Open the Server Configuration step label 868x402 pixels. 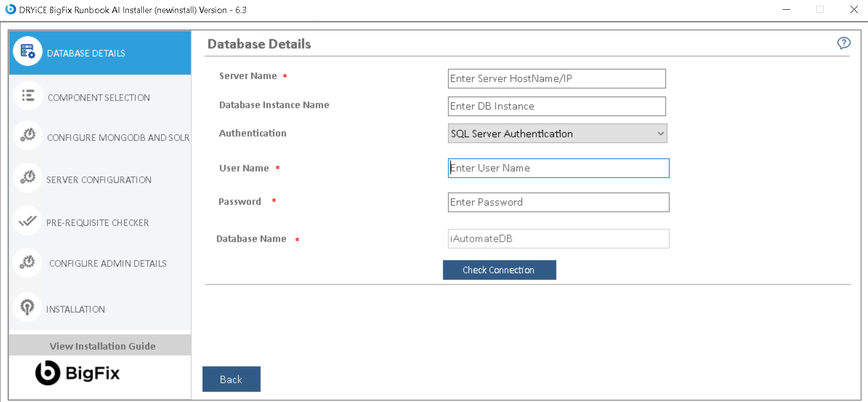click(99, 180)
